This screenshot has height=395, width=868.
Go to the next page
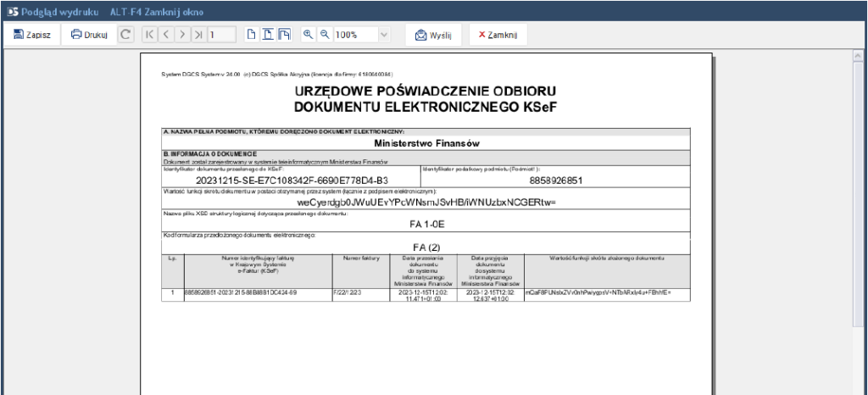pyautogui.click(x=182, y=35)
